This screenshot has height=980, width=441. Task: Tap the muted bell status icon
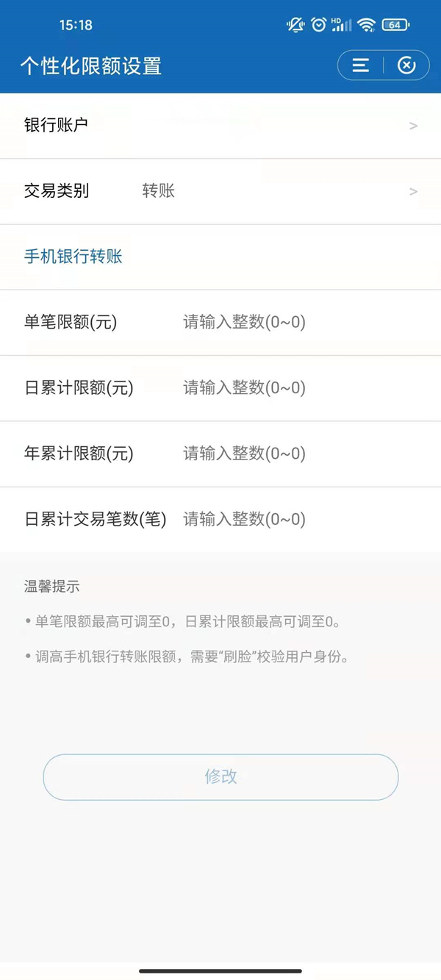[295, 25]
